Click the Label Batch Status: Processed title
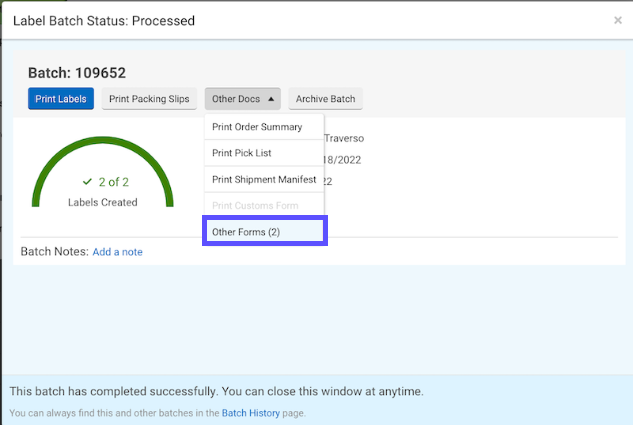 104,20
